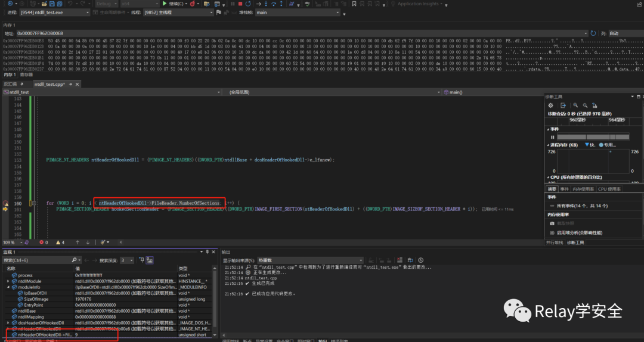Image resolution: width=644 pixels, height=342 pixels.
Task: Click the pin icon on Watch 1 panel
Action: [x=206, y=252]
